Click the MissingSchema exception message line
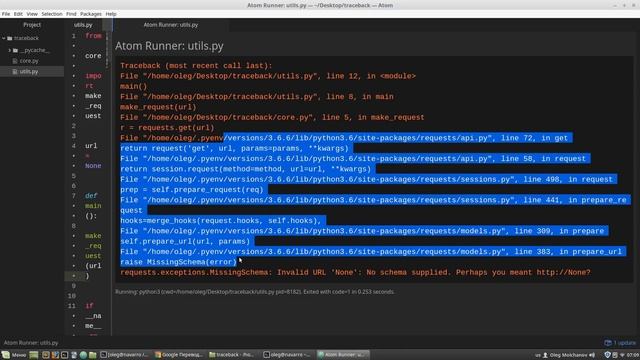This screenshot has width=640, height=360. [355, 272]
